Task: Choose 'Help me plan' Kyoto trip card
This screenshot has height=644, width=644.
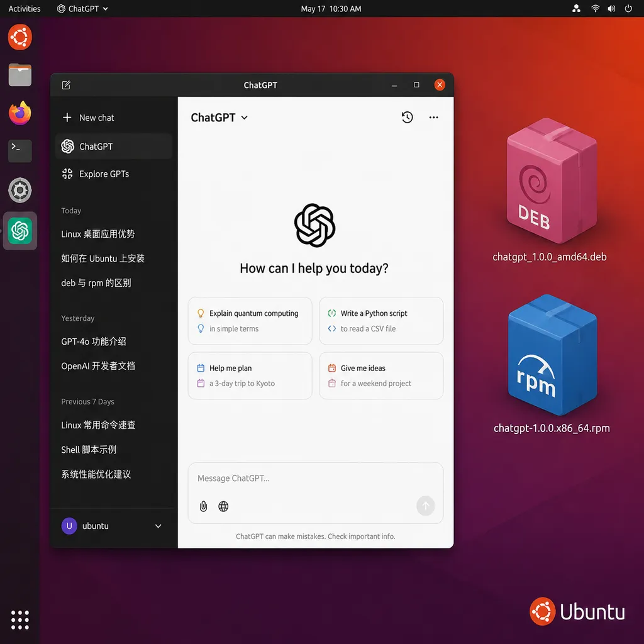Action: [x=250, y=375]
